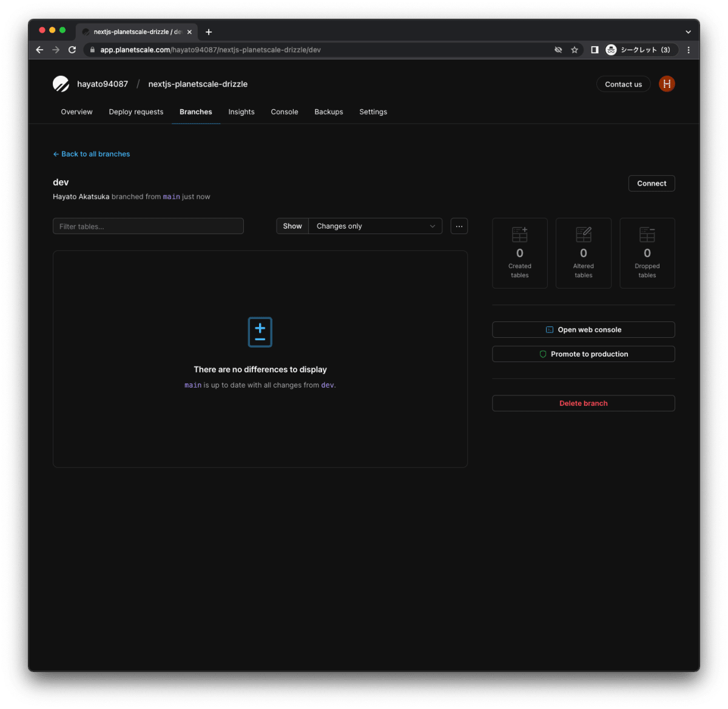Switch to the Overview tab

point(76,112)
